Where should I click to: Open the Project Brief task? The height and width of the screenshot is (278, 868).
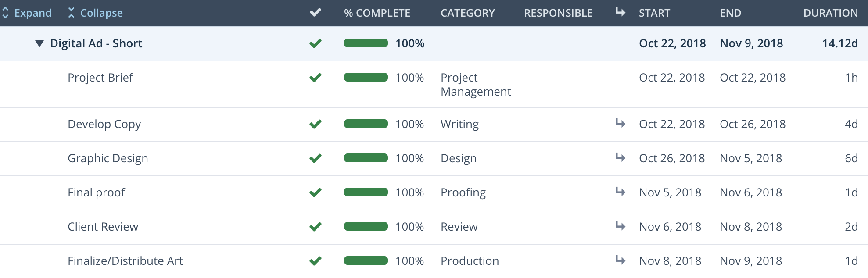(x=100, y=78)
